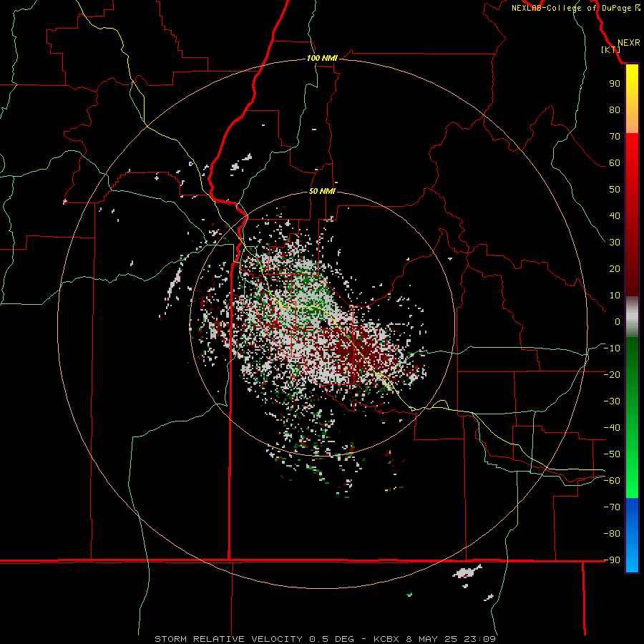The image size is (644, 644).
Task: Click the "-10" scale value
Action: (x=612, y=348)
